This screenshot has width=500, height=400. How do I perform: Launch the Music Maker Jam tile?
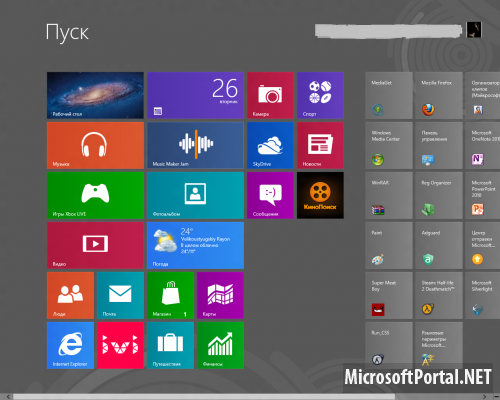(195, 145)
